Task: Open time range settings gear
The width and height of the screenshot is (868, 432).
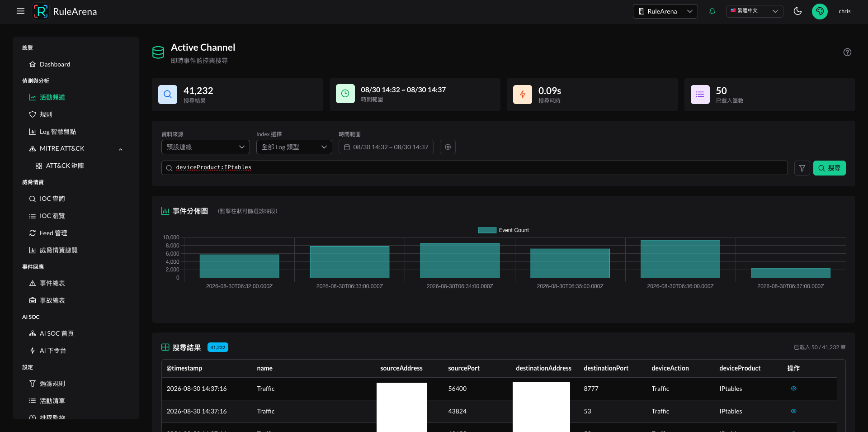Action: 448,147
